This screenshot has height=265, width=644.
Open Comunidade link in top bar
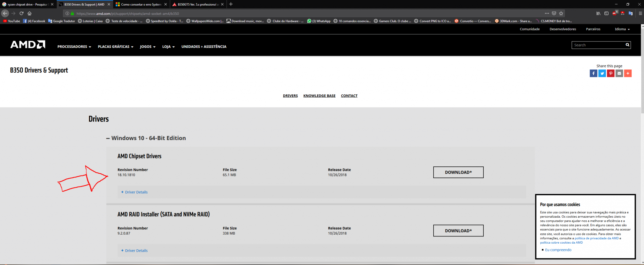click(530, 29)
